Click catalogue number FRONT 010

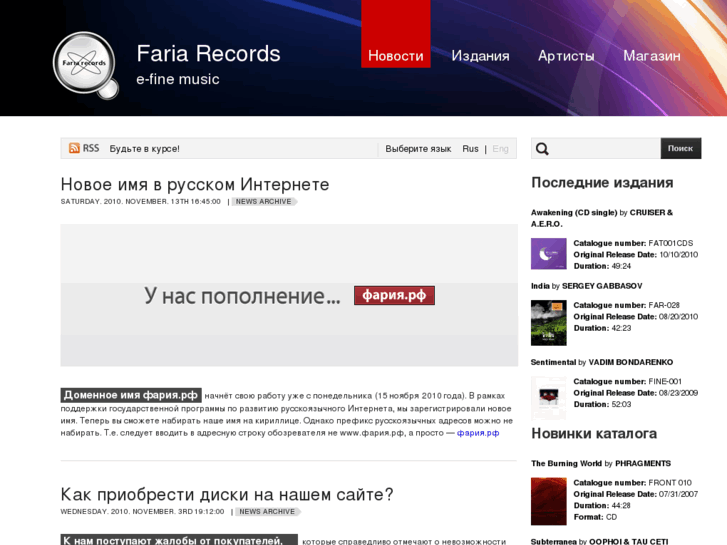[670, 482]
